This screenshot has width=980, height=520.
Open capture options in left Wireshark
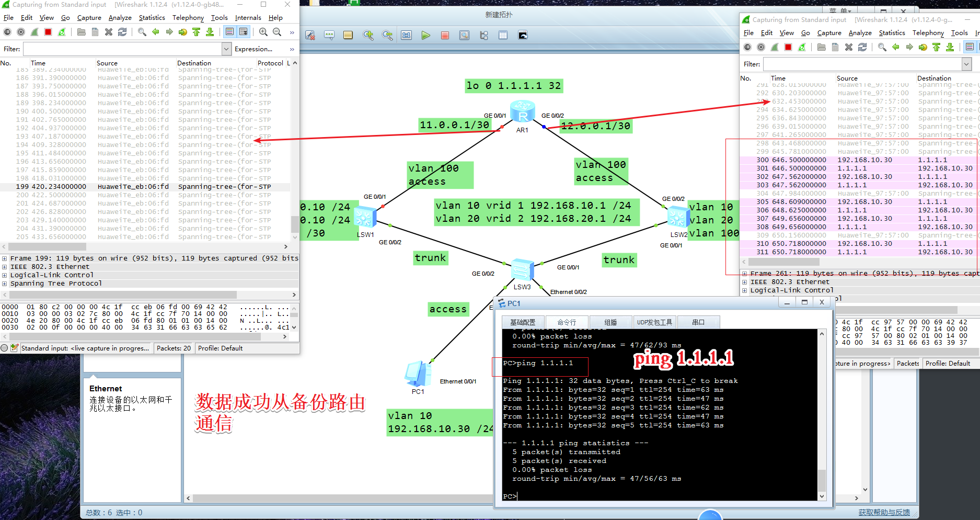pos(21,32)
